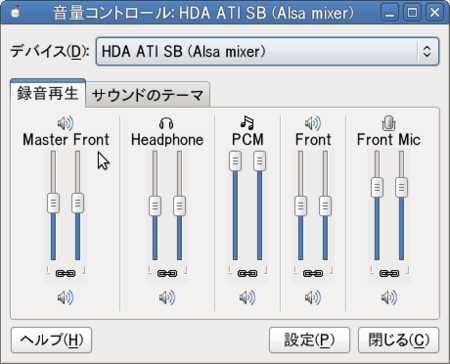This screenshot has height=364, width=450.
Task: Click the right Headphone slider handle
Action: [x=179, y=206]
